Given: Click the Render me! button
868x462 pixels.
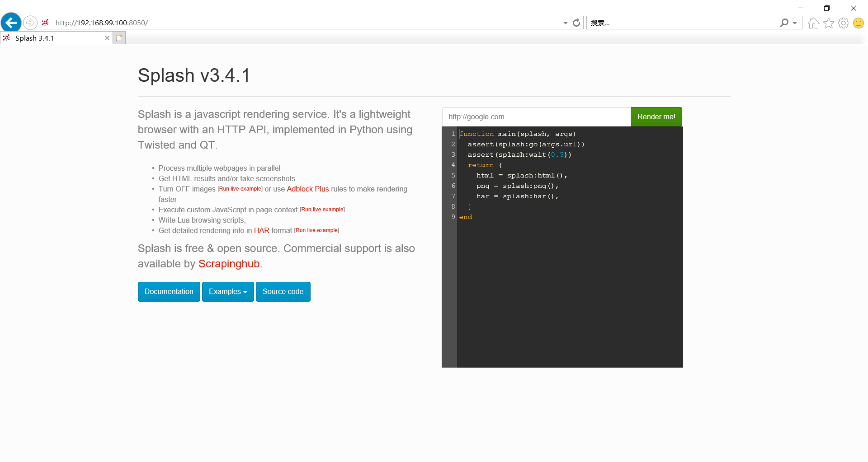Looking at the screenshot, I should (x=656, y=117).
